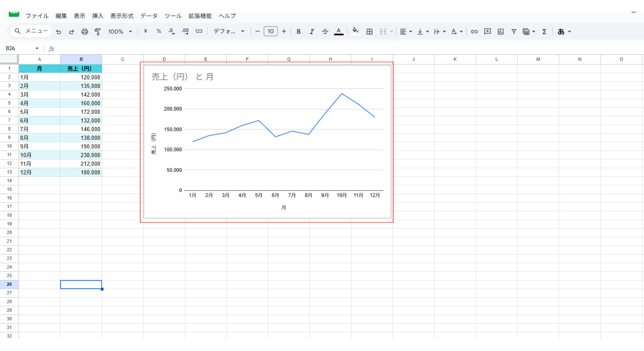The image size is (644, 351).
Task: Open horizontal align dropdown
Action: (406, 32)
